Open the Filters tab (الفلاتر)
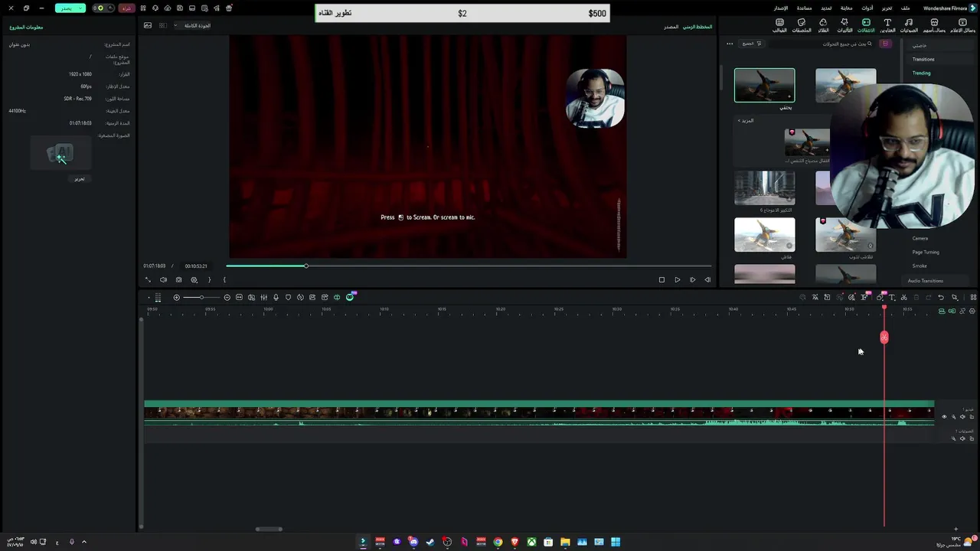Screen dimensions: 980x551 823,25
